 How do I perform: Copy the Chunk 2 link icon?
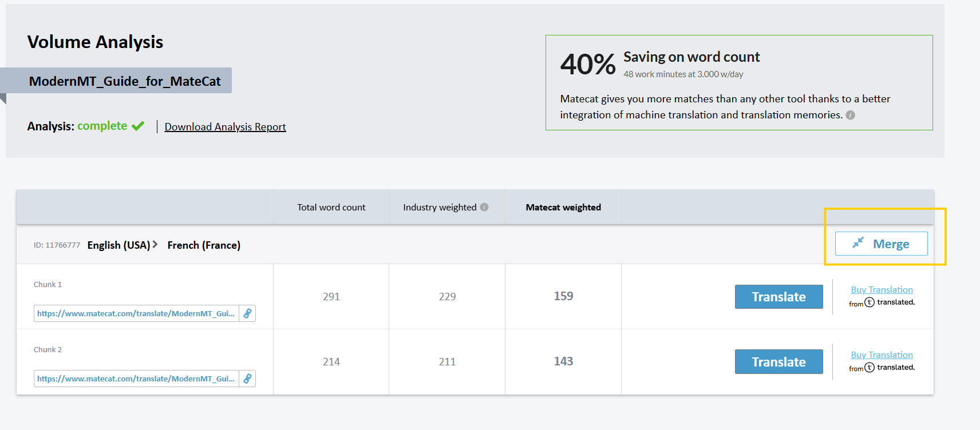coord(247,379)
